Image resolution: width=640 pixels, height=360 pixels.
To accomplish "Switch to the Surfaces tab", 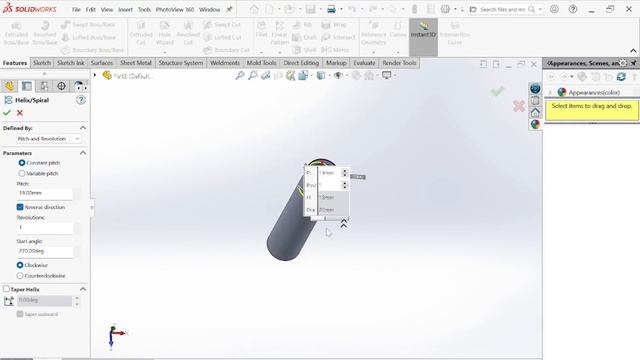I will [x=102, y=63].
